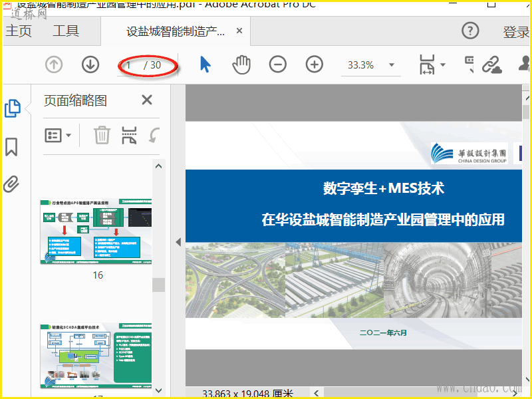The image size is (532, 399).
Task: Open attachments paperclip panel
Action: (11, 184)
